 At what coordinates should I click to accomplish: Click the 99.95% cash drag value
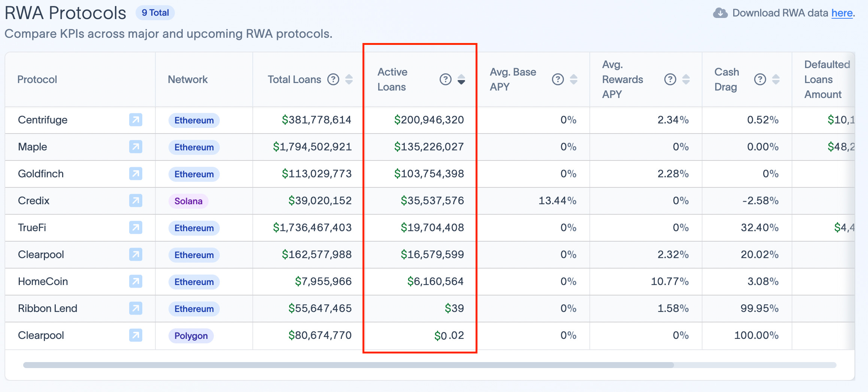point(759,308)
